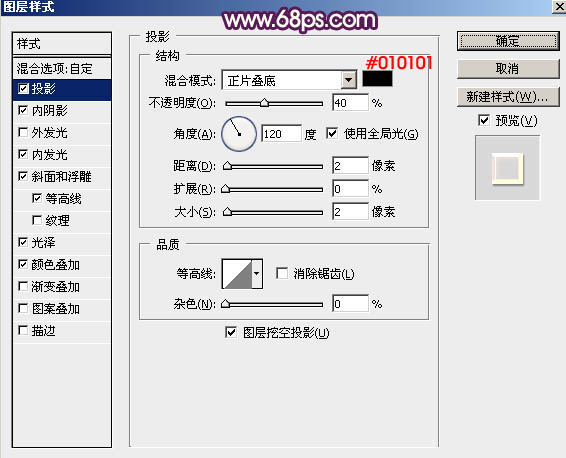The image size is (566, 458).
Task: Open the 内发光 settings row
Action: 62,155
